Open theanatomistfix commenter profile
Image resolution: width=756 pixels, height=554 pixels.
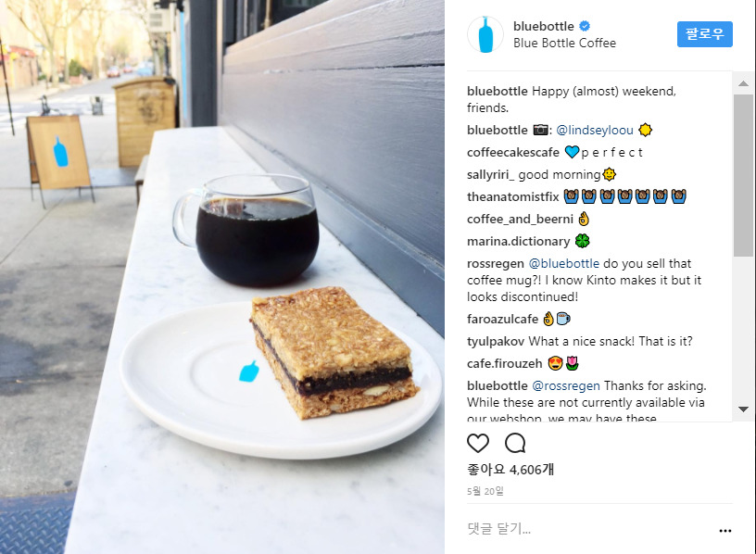pos(512,196)
